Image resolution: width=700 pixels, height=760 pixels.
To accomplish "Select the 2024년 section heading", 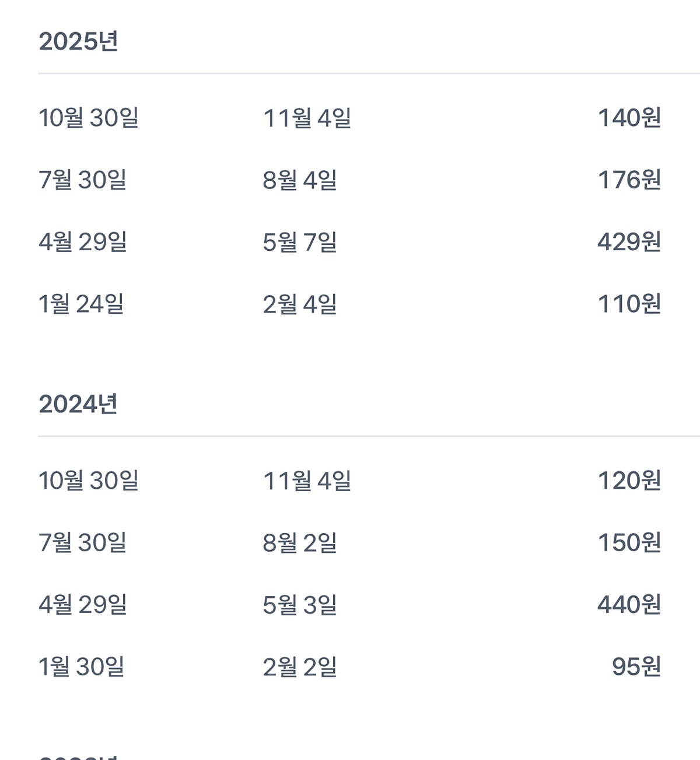I will pos(78,404).
